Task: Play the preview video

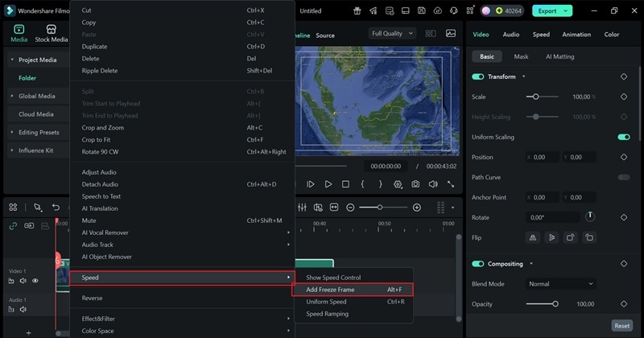Action: click(x=328, y=184)
